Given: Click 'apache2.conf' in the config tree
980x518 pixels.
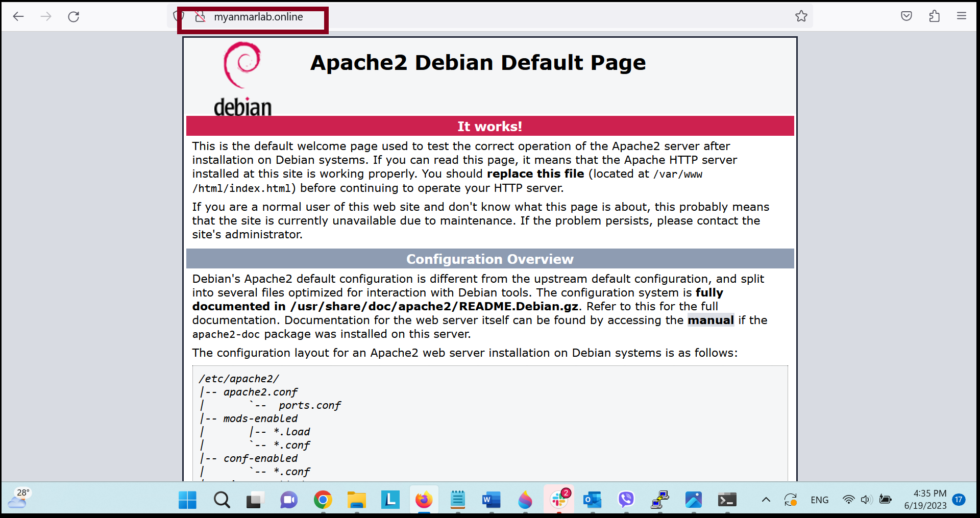Looking at the screenshot, I should [x=260, y=392].
